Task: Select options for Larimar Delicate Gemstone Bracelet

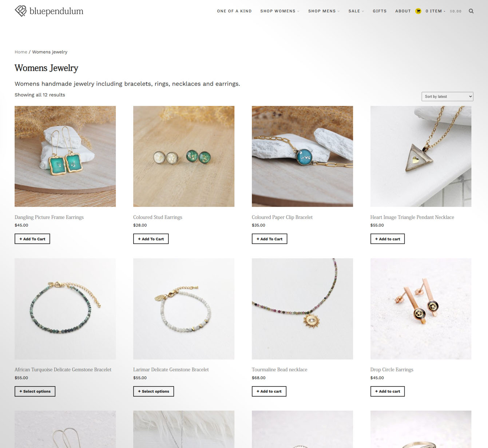Action: point(154,391)
